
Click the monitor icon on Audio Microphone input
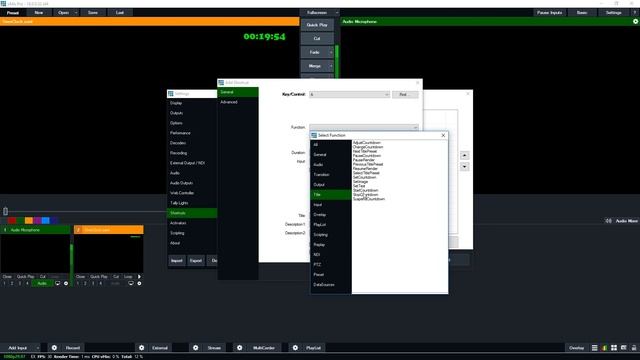[x=58, y=283]
